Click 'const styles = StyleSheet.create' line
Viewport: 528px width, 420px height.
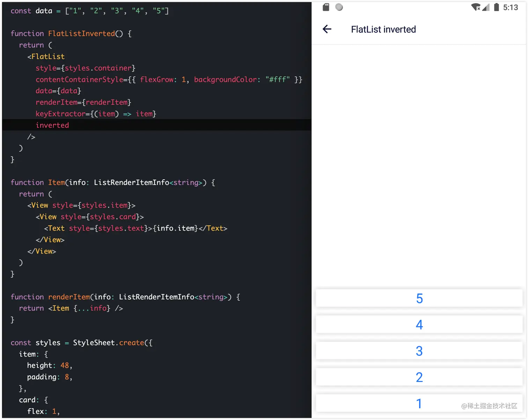pos(82,343)
